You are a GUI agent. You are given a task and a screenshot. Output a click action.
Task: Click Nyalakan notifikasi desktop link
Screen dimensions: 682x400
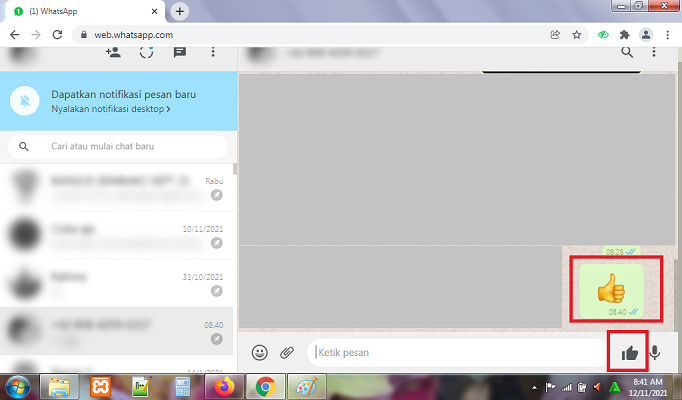[110, 109]
